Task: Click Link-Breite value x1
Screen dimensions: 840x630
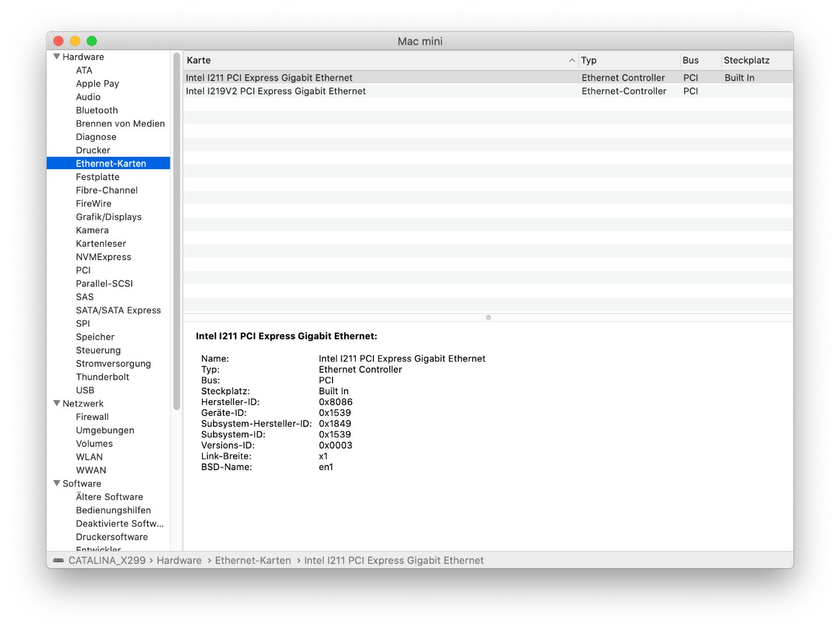Action: pos(323,456)
